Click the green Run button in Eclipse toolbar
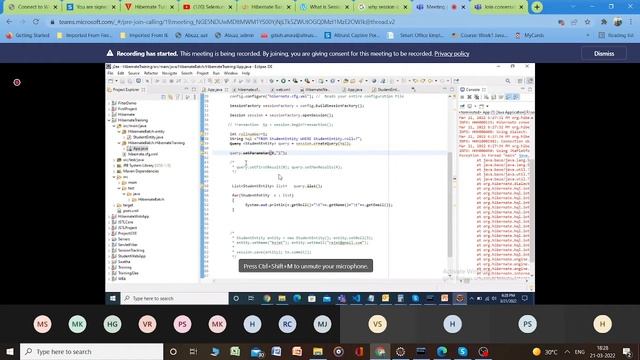 [x=283, y=81]
